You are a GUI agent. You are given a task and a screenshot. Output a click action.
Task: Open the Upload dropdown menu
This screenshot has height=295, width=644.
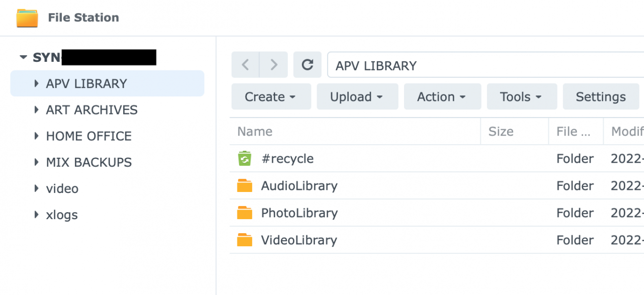[357, 96]
